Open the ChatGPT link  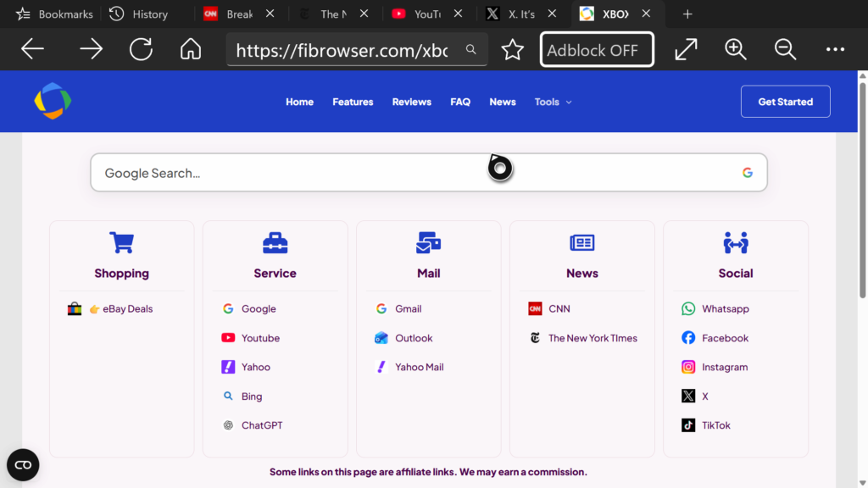252,425
